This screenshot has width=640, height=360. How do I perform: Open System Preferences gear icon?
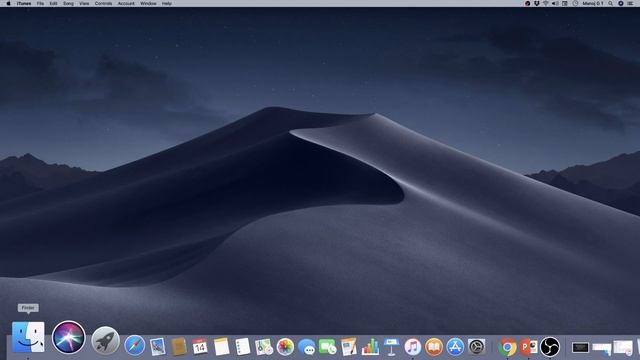tap(476, 347)
